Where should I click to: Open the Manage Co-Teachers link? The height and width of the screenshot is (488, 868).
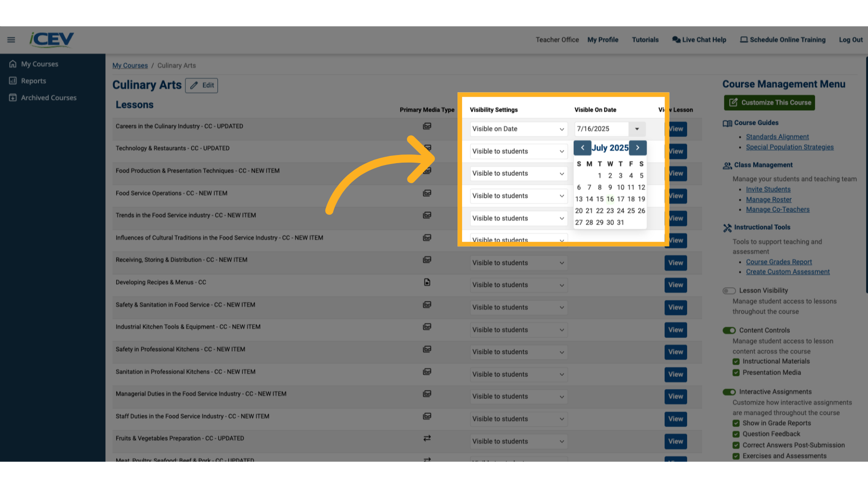tap(778, 210)
